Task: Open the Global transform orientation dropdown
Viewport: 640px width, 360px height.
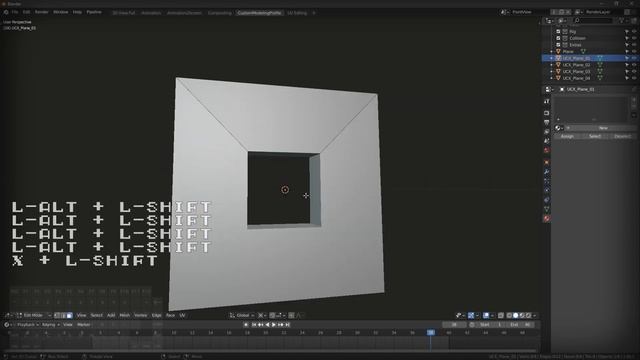Action: [241, 315]
